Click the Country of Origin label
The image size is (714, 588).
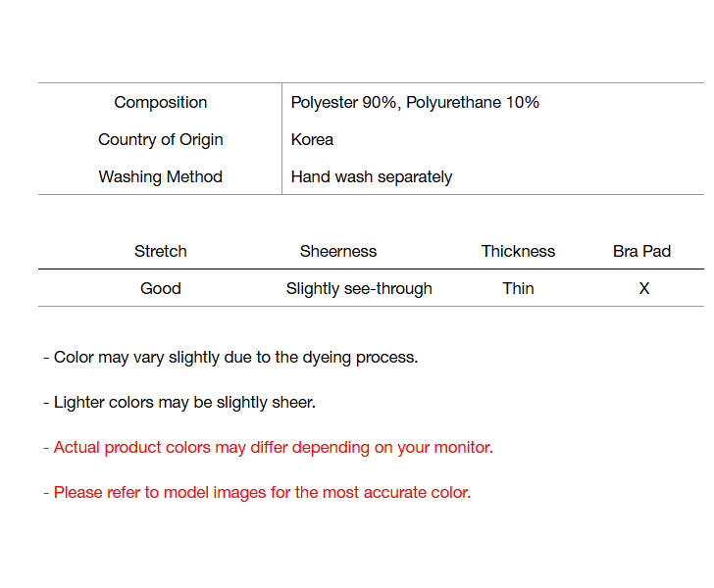click(x=160, y=139)
